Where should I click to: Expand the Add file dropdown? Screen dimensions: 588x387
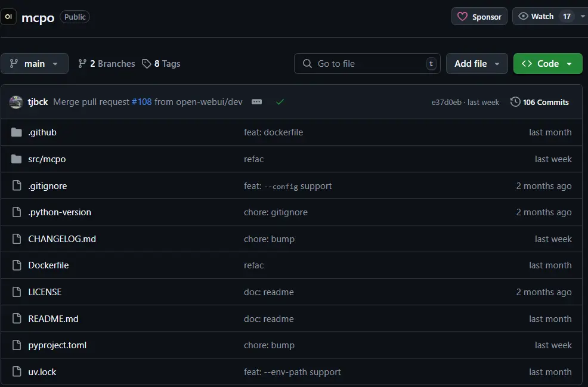[476, 64]
